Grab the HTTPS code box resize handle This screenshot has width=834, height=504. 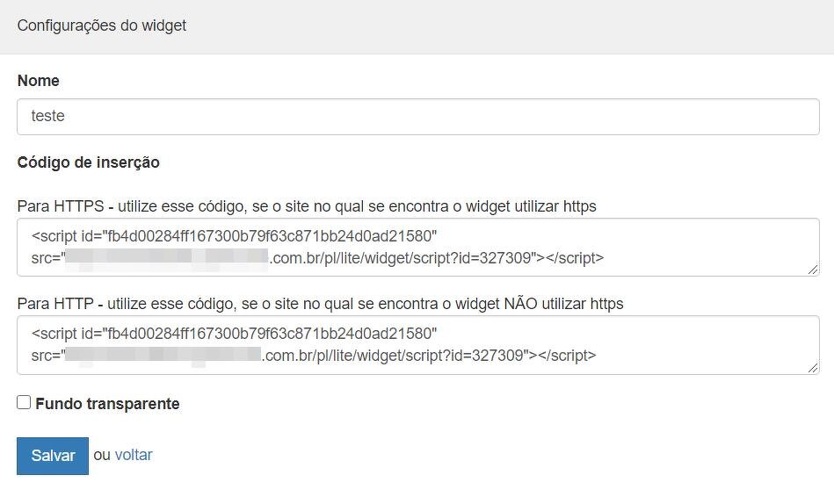point(813,270)
